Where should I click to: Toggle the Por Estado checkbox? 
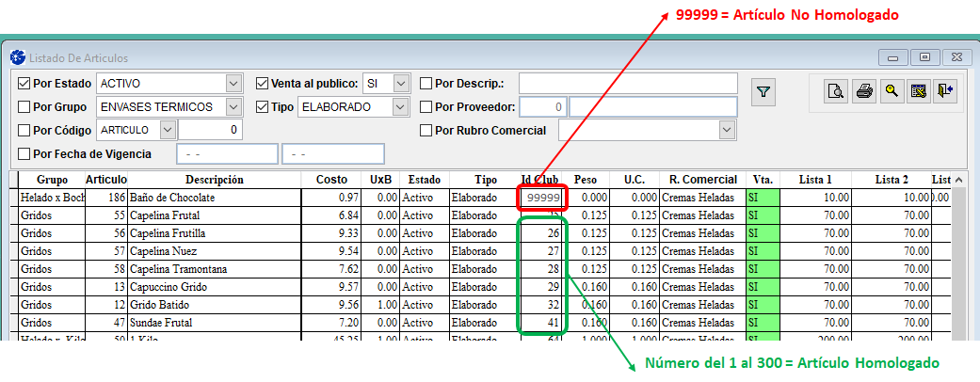click(24, 83)
